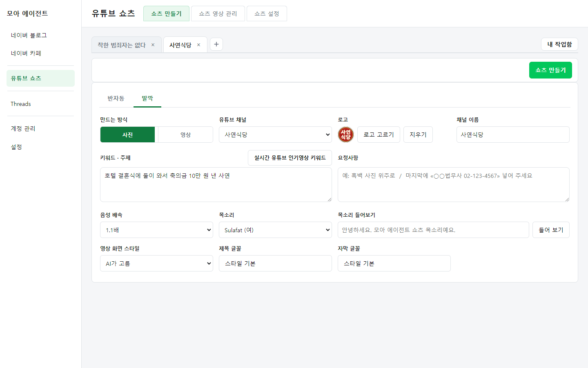Click the 모아 에이전트 title

(x=27, y=13)
